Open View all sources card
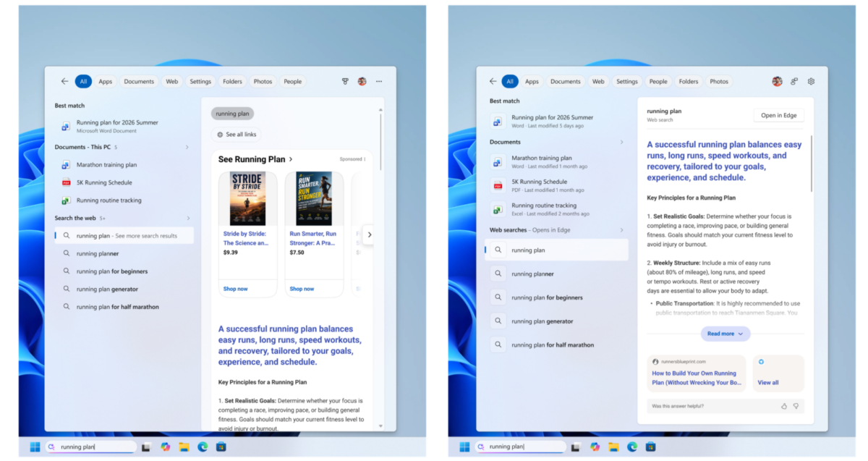This screenshot has height=461, width=868. point(778,373)
